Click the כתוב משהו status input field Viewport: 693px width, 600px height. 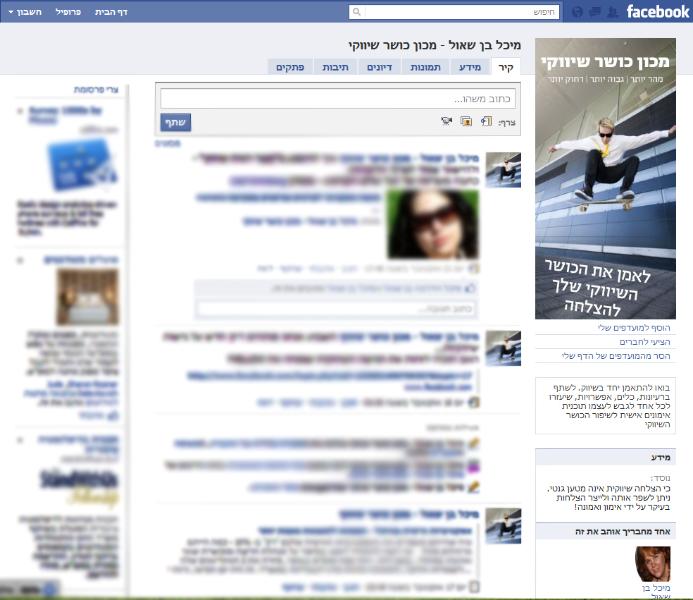(x=338, y=99)
